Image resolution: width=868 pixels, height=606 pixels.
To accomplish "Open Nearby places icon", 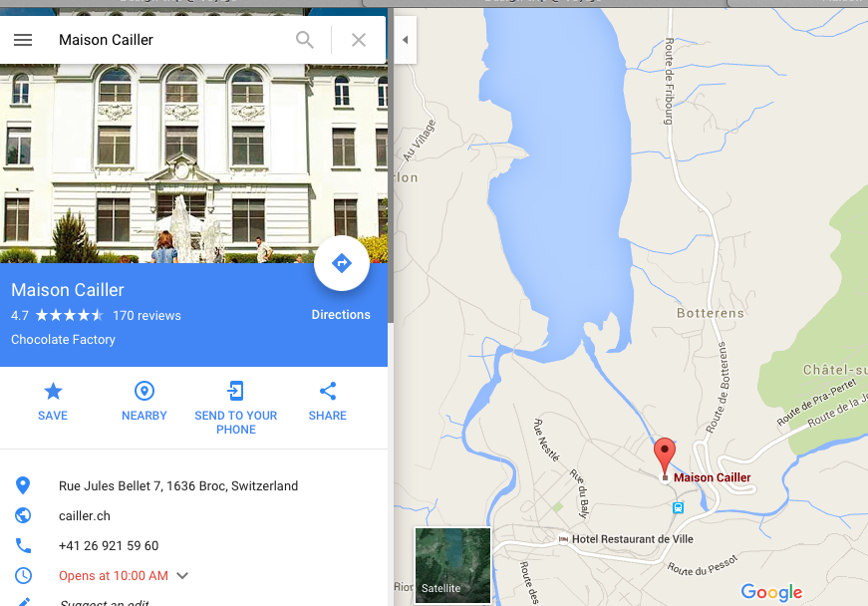I will coord(145,392).
